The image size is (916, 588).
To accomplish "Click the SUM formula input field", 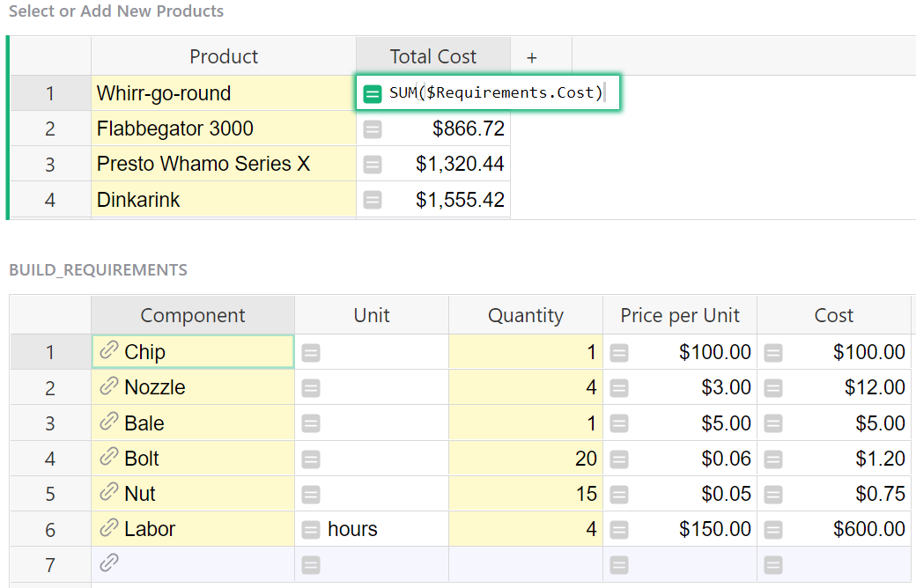I will click(496, 93).
